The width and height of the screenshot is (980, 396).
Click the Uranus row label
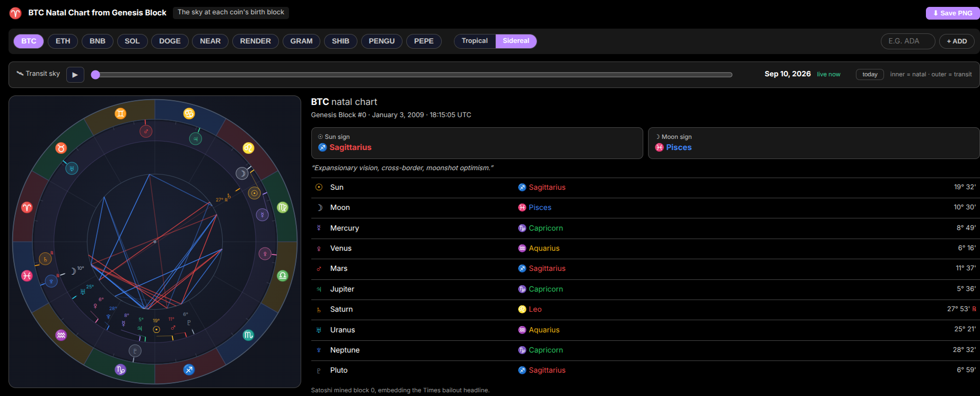click(343, 330)
